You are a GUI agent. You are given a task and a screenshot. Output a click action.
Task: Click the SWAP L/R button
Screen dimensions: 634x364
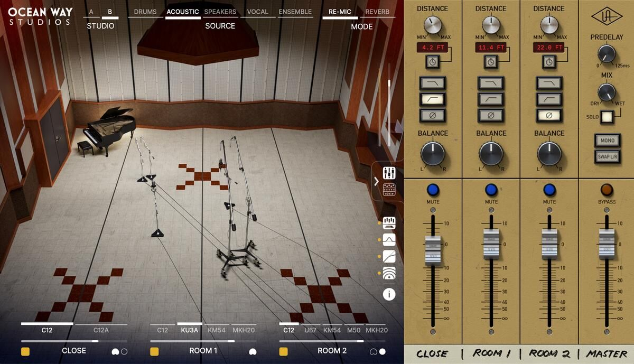click(607, 157)
